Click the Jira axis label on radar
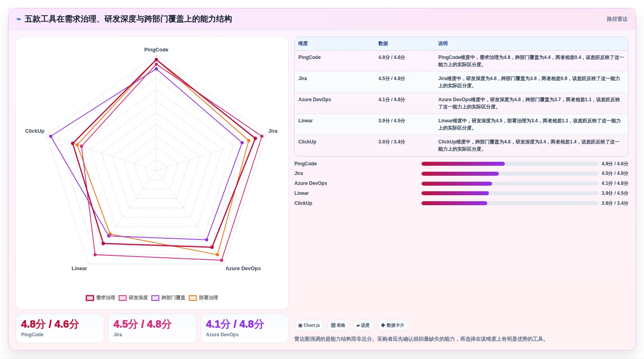The image size is (644, 359). tap(273, 131)
